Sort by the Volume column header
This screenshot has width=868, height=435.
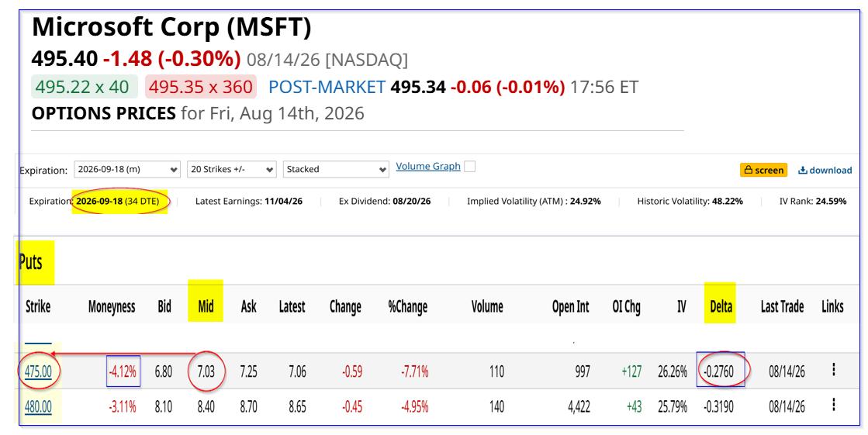pyautogui.click(x=487, y=306)
